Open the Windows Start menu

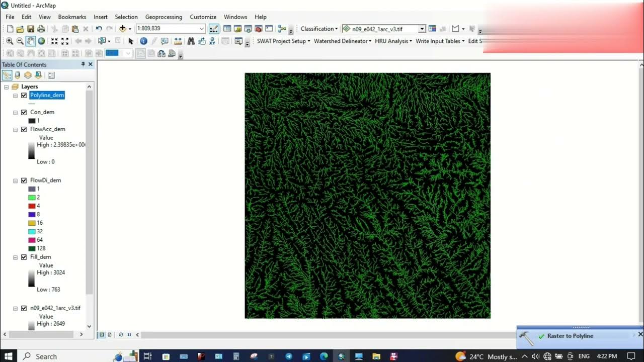(x=9, y=356)
